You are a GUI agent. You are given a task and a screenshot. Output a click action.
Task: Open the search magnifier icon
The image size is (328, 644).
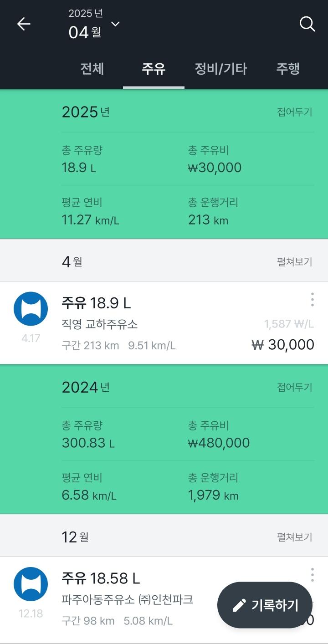tap(307, 24)
